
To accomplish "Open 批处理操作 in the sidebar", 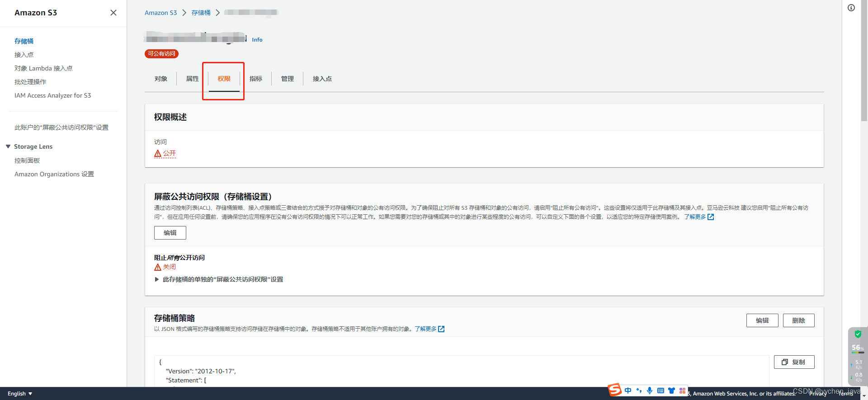I will coord(30,82).
